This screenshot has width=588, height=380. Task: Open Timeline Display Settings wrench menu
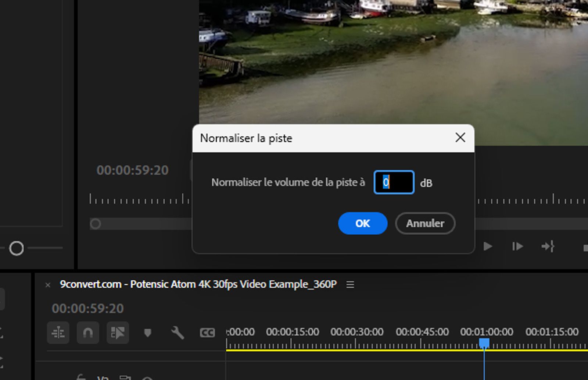tap(177, 333)
